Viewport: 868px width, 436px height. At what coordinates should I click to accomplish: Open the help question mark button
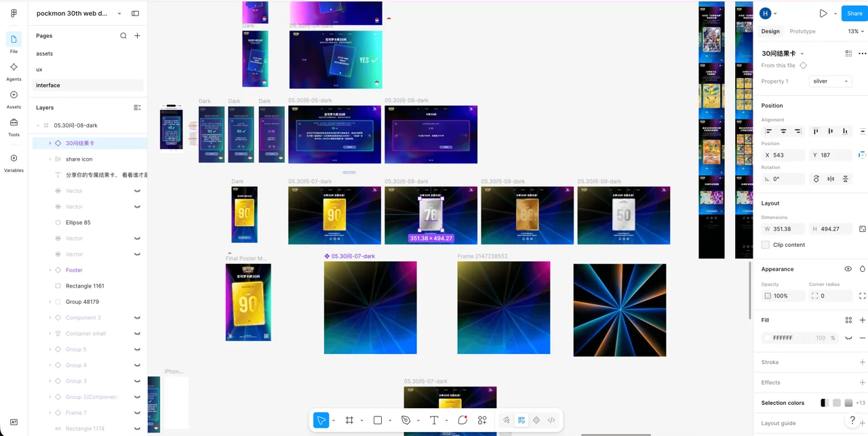pos(852,420)
